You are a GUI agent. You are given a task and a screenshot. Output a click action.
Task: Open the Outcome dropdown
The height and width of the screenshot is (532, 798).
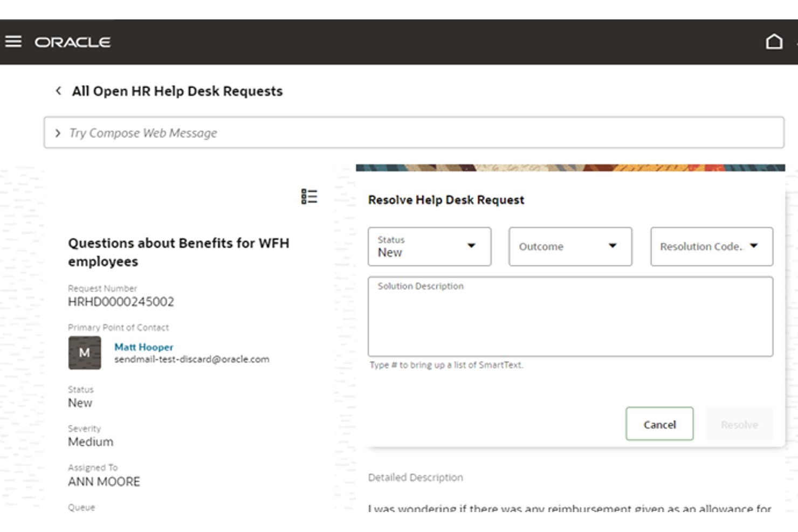pos(570,246)
